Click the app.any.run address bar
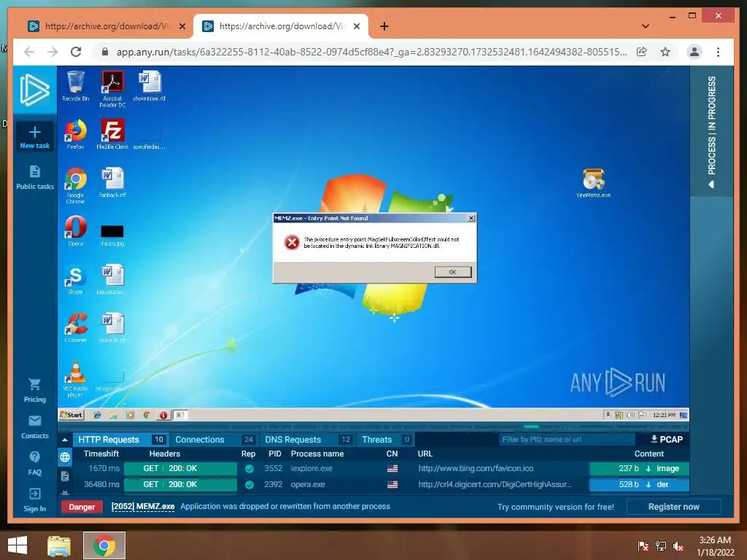The height and width of the screenshot is (560, 747). 371,52
